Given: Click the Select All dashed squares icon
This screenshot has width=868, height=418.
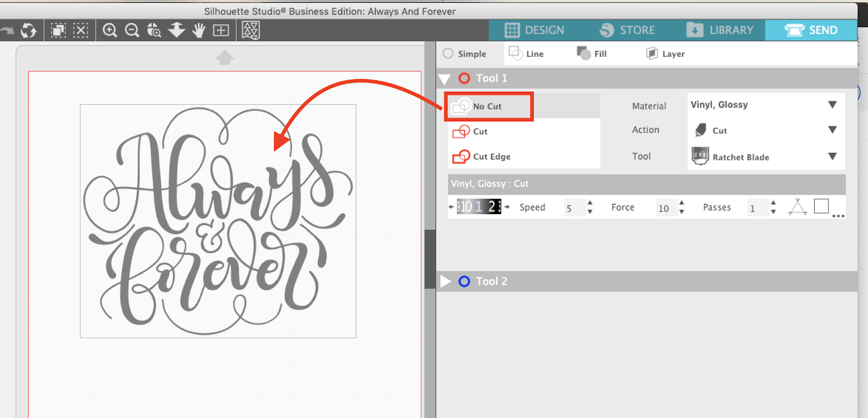Looking at the screenshot, I should coord(58,30).
